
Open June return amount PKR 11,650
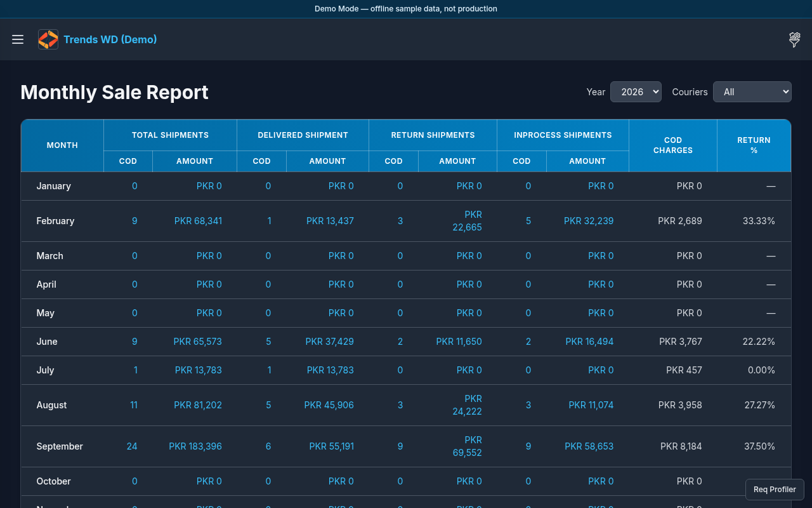tap(459, 342)
